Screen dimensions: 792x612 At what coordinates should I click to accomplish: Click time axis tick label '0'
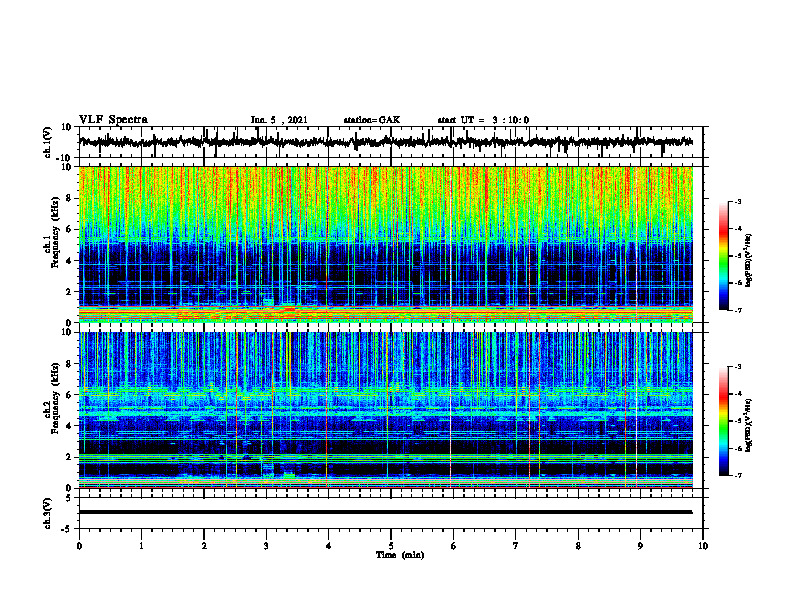(x=79, y=546)
